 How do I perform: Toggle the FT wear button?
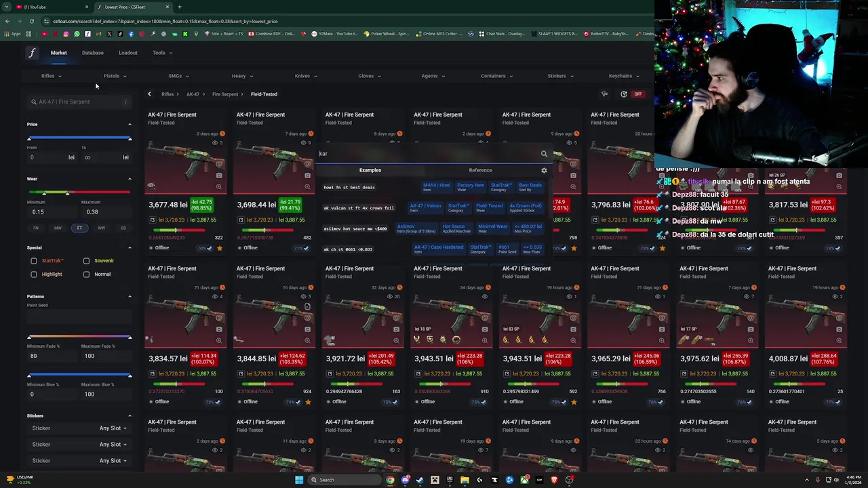point(79,228)
